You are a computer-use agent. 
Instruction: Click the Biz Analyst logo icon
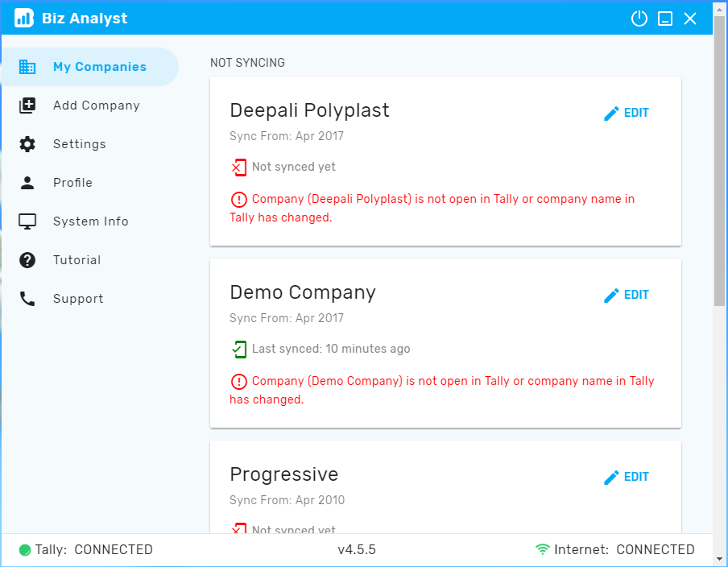pyautogui.click(x=23, y=18)
